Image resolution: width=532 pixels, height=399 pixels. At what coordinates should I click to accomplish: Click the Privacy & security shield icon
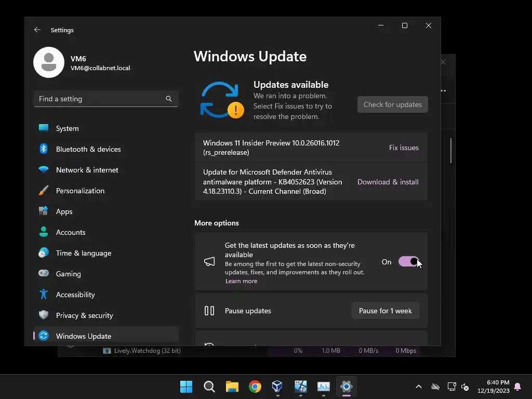point(44,315)
